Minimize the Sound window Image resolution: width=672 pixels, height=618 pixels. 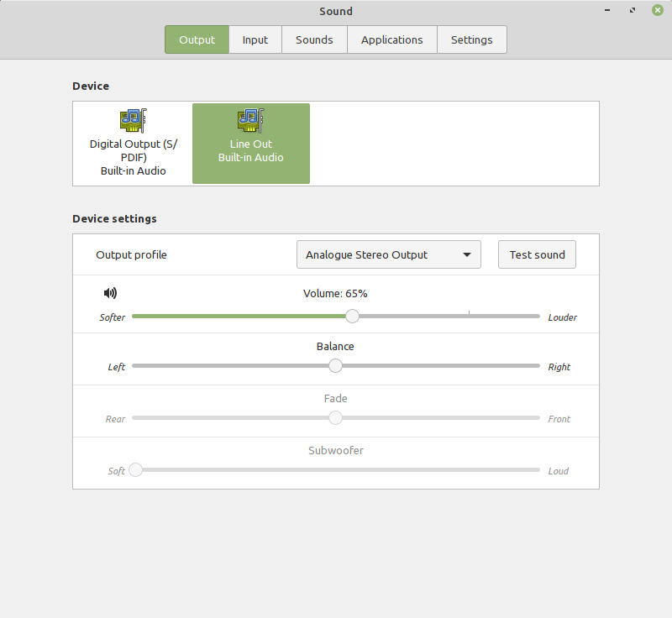(607, 10)
